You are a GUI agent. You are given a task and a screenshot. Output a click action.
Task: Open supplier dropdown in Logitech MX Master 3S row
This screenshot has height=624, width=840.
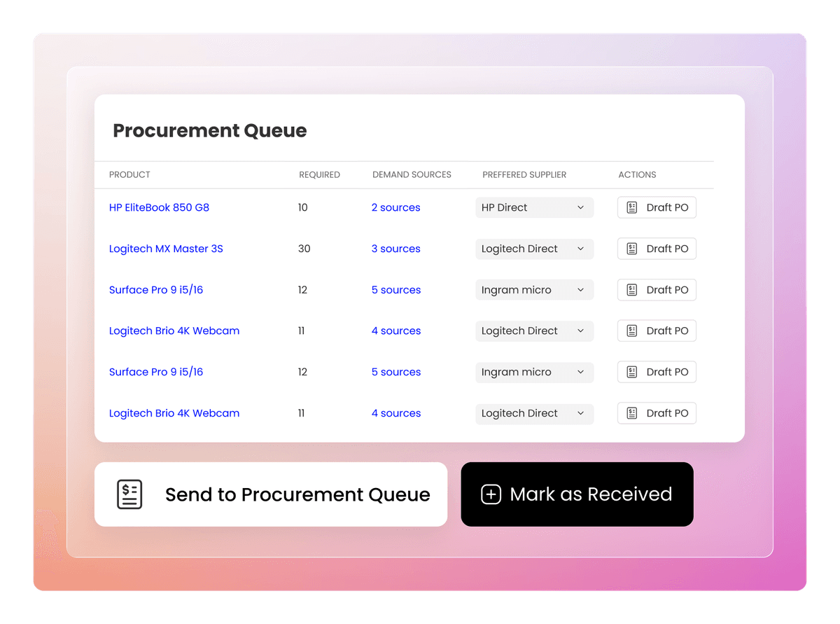pyautogui.click(x=534, y=249)
